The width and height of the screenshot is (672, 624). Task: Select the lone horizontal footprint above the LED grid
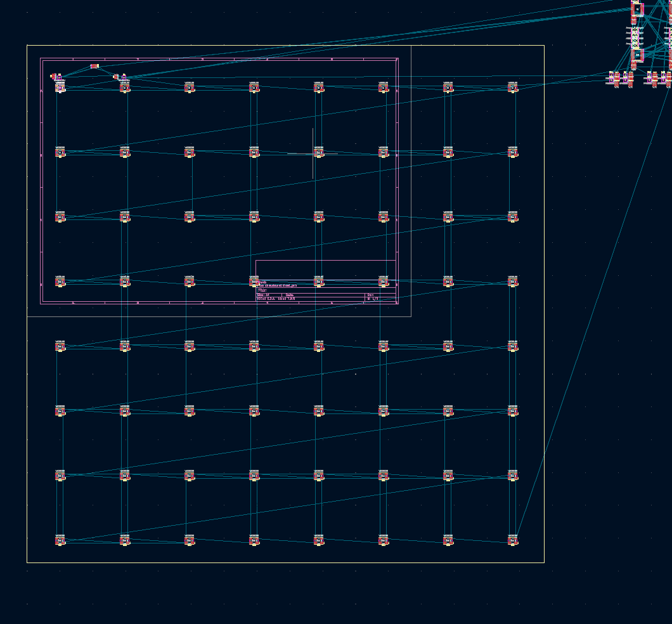pos(94,66)
